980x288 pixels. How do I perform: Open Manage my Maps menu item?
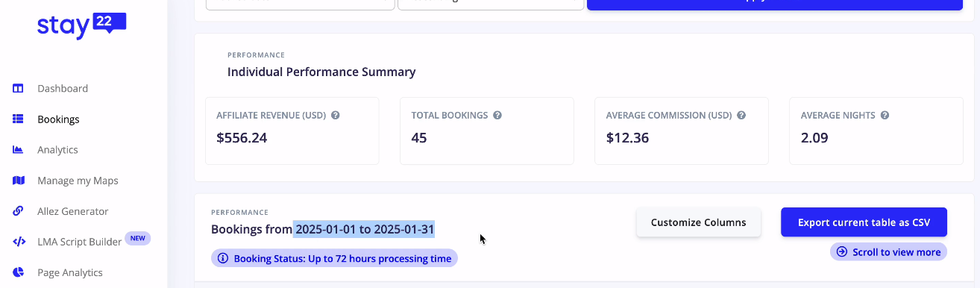tap(78, 181)
